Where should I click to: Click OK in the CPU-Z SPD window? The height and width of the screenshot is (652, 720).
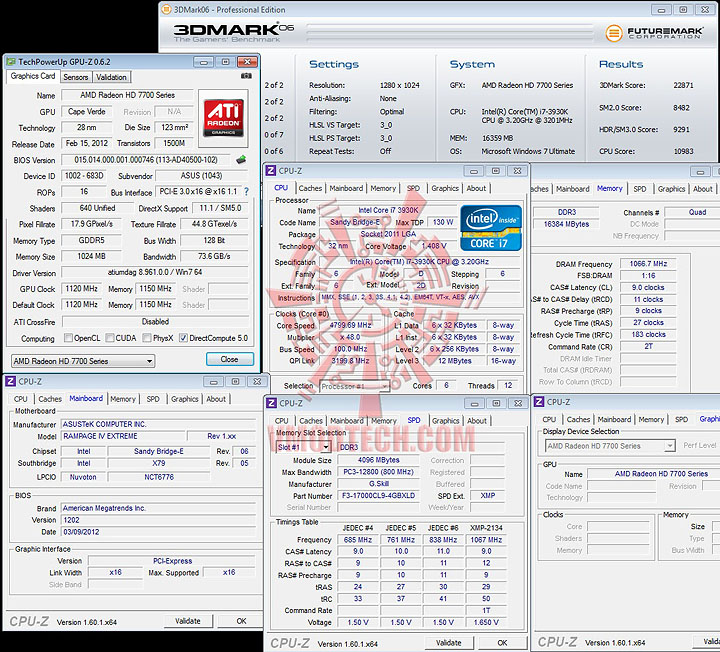[502, 643]
